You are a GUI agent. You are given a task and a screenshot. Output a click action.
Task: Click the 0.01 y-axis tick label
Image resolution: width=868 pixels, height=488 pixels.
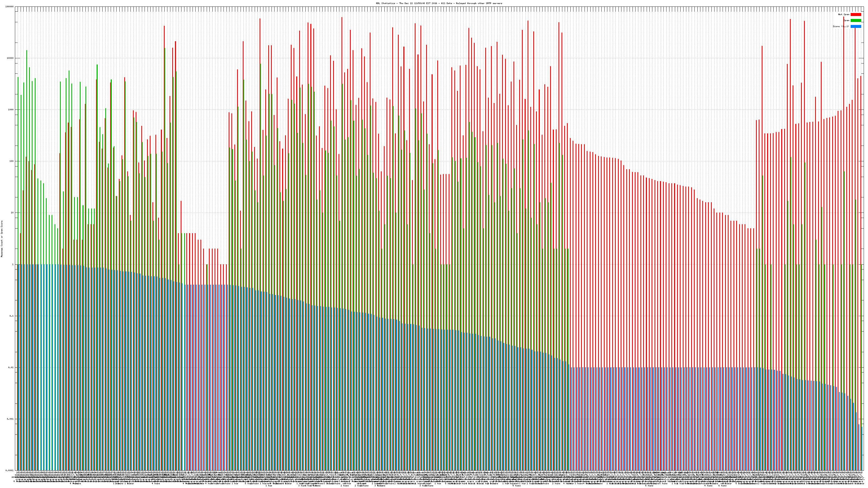point(11,367)
